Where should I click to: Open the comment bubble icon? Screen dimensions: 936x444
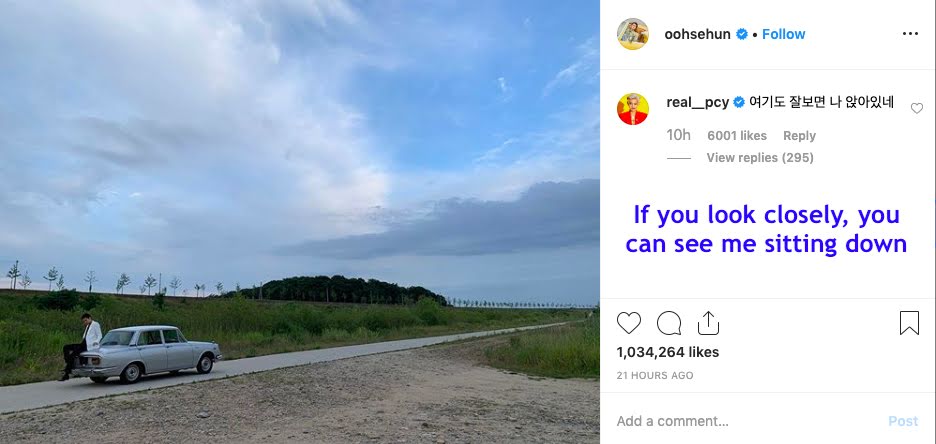click(x=669, y=323)
